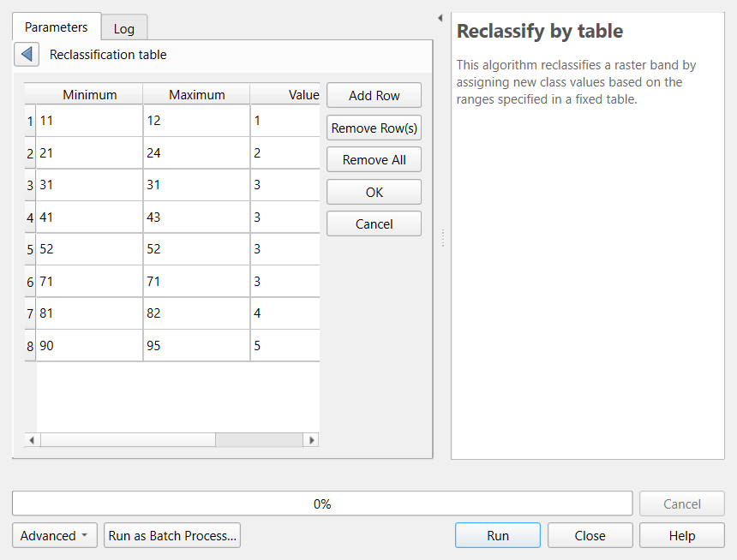Click the Maximum cell containing 82
This screenshot has height=560, width=737.
(x=196, y=313)
